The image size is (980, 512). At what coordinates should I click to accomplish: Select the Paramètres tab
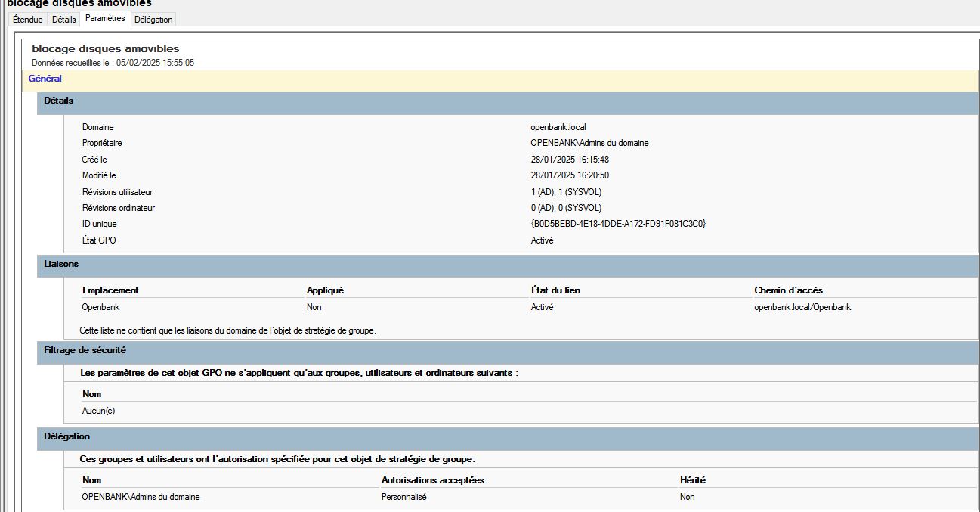pos(105,18)
